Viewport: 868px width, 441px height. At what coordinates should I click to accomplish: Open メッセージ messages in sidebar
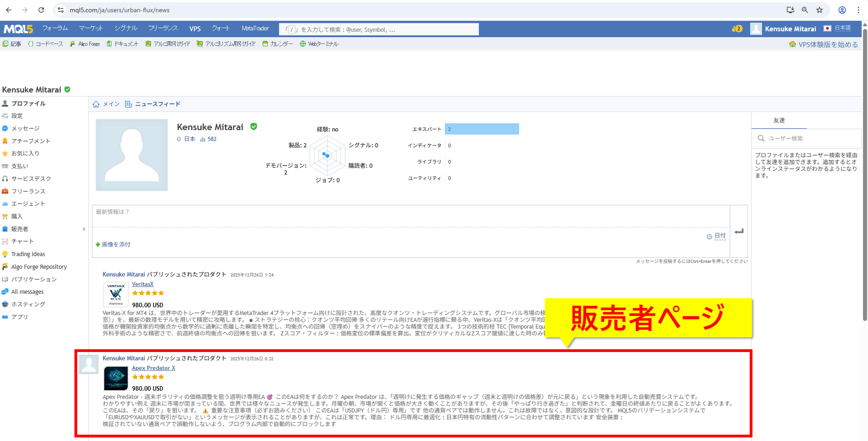(x=25, y=128)
